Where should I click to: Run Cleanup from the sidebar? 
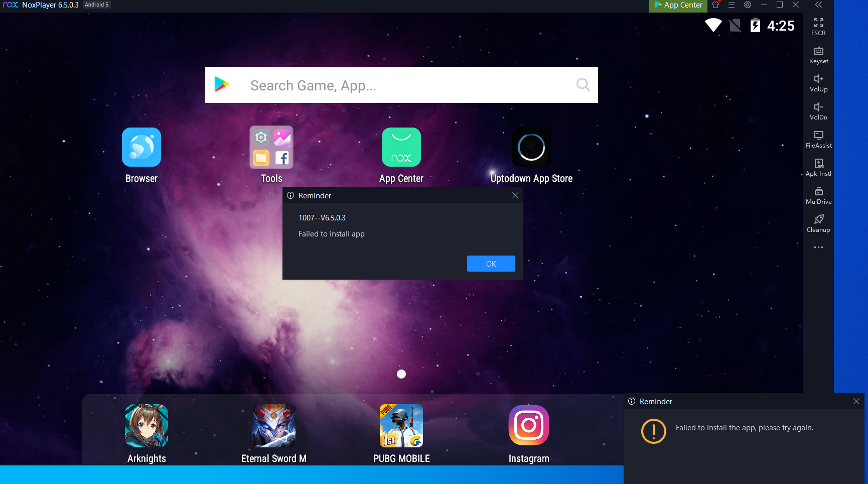coord(818,223)
